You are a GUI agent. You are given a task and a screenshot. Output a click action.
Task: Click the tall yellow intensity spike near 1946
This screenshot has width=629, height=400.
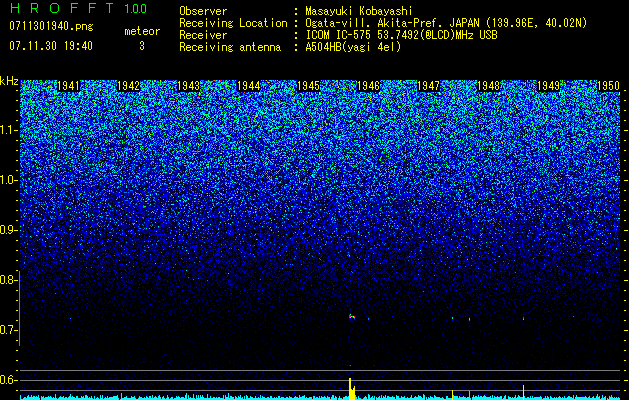coord(351,388)
